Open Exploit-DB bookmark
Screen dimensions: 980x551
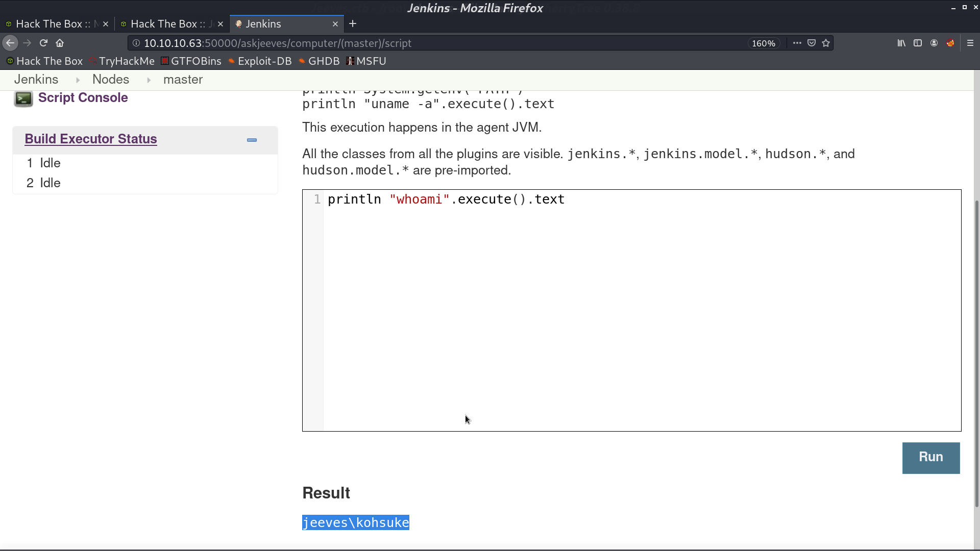(260, 61)
